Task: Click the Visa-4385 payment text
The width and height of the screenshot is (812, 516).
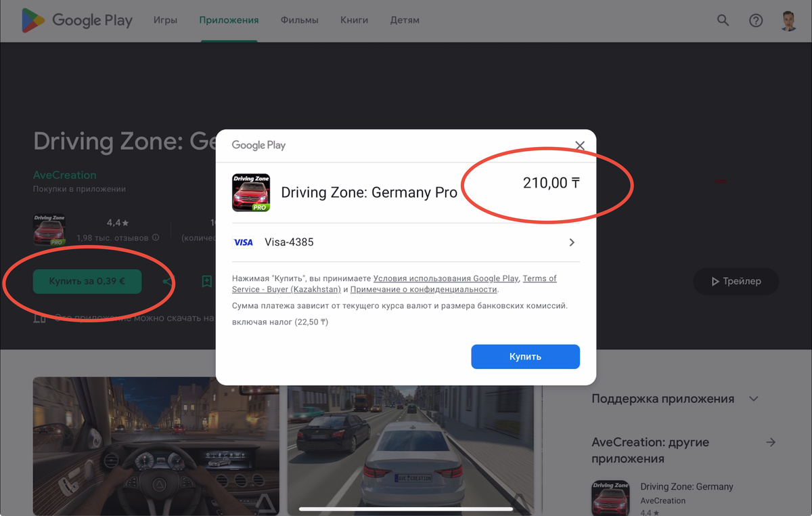Action: click(289, 242)
